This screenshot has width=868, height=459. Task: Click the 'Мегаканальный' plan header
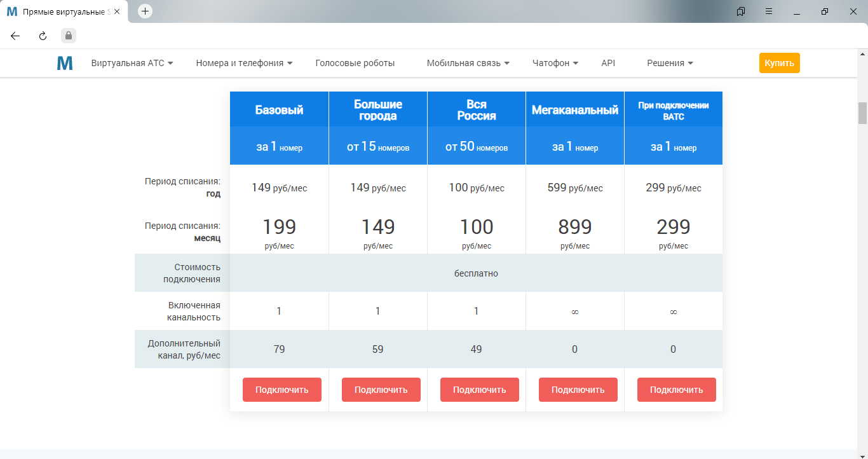click(575, 109)
